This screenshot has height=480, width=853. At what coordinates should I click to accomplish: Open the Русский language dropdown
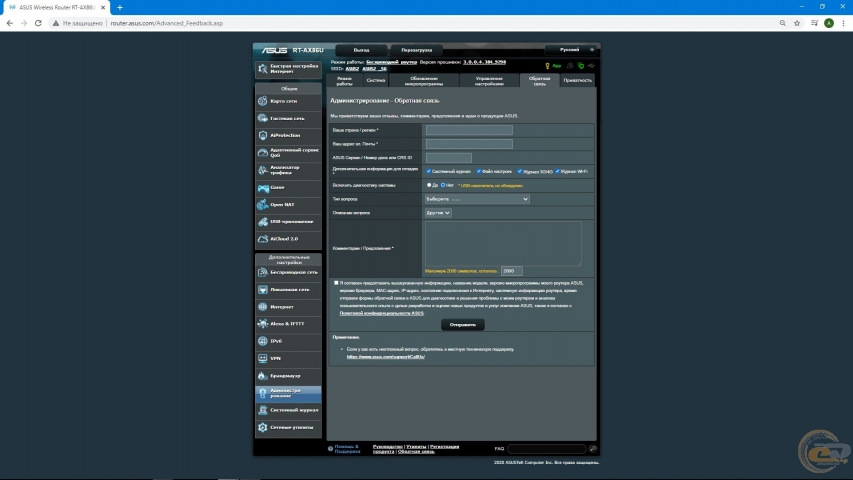tap(570, 50)
